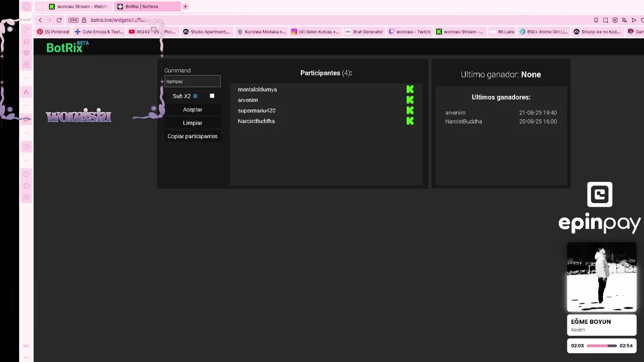Go back with the browser back arrow

(40, 20)
